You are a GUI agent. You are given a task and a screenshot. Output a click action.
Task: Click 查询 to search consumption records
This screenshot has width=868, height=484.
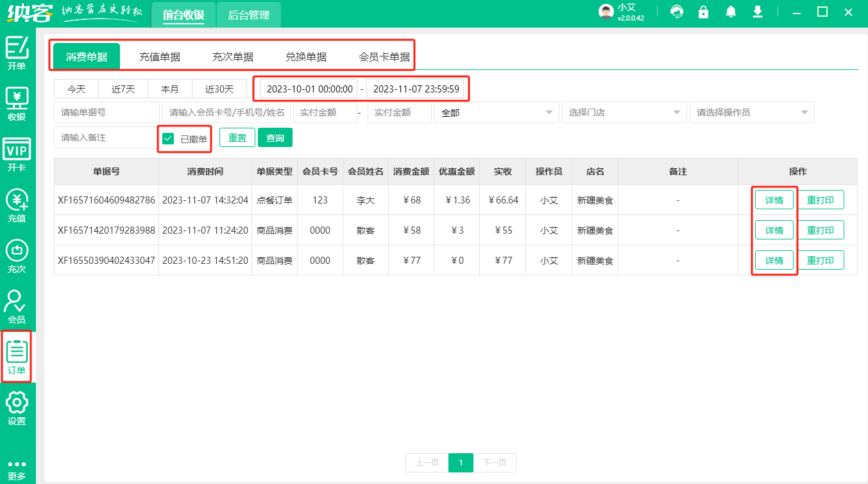click(275, 137)
